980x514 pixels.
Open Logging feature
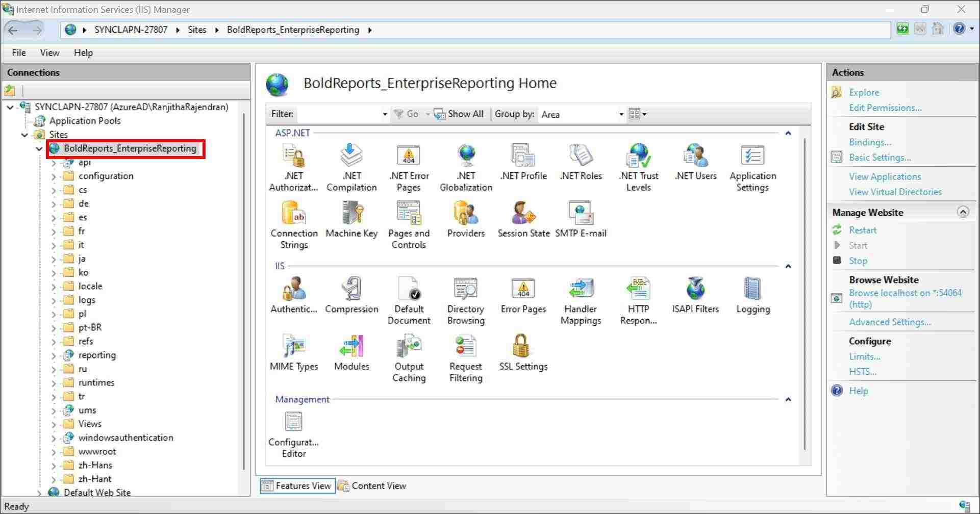(753, 295)
